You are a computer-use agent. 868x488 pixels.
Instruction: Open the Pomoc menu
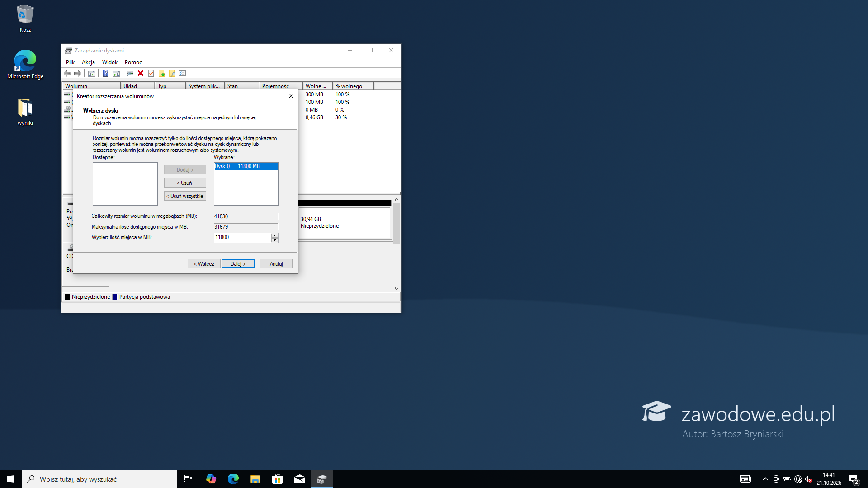pyautogui.click(x=133, y=62)
